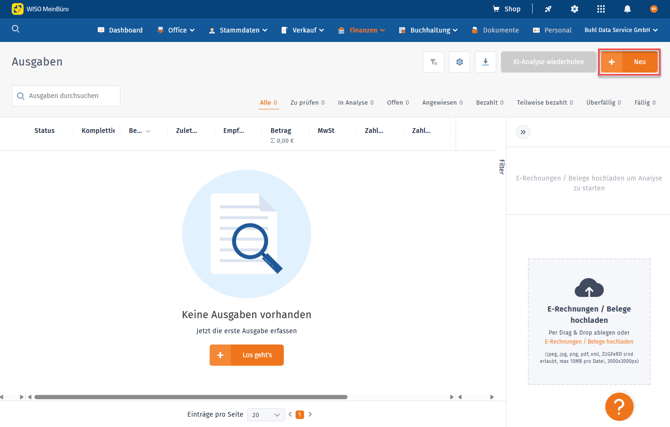670x427 pixels.
Task: Open the Buchhaltung dropdown menu
Action: pos(427,30)
